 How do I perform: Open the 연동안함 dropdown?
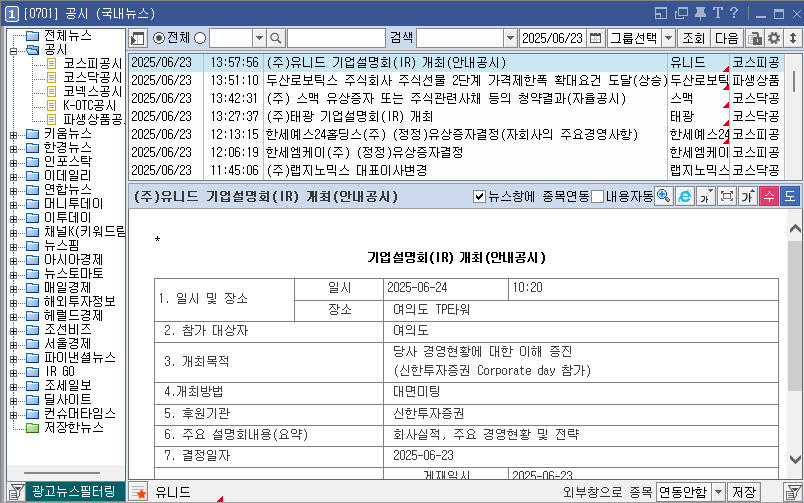[718, 492]
